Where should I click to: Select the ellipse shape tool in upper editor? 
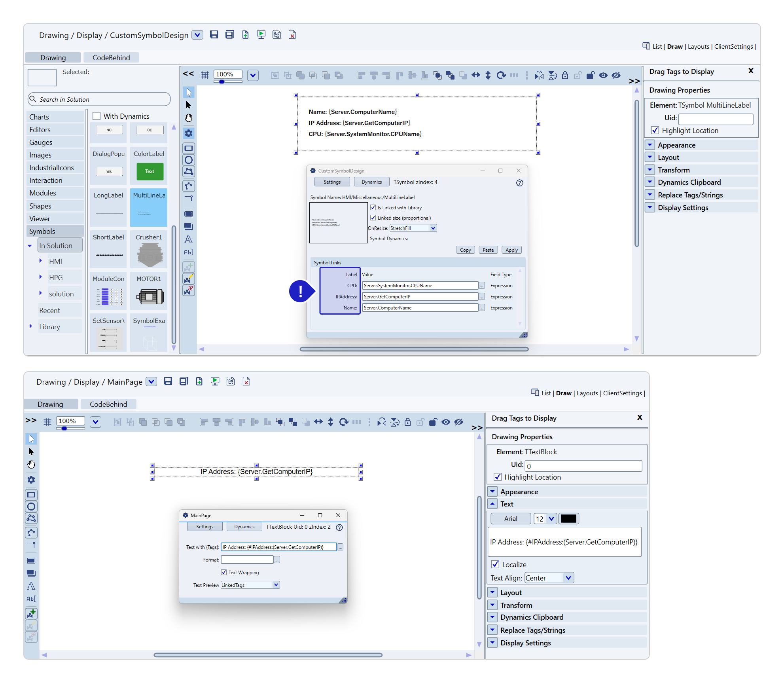tap(189, 160)
